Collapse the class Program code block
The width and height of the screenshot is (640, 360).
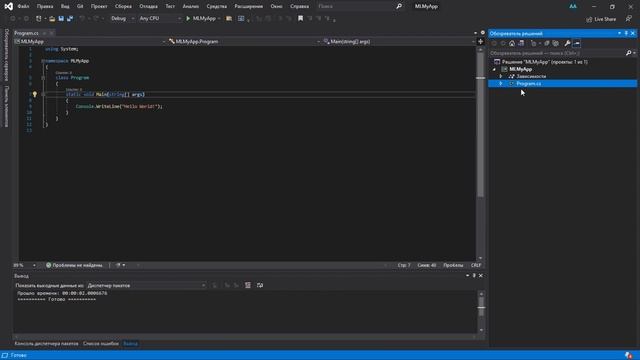tap(43, 78)
